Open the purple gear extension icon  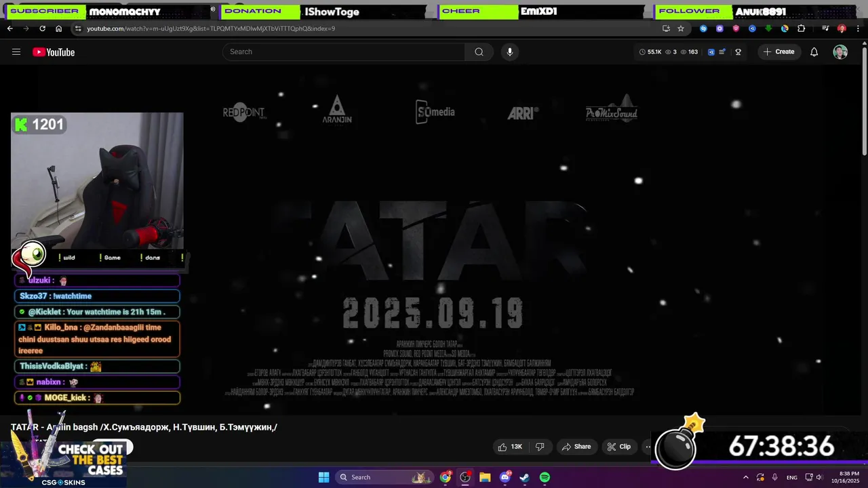click(x=719, y=28)
